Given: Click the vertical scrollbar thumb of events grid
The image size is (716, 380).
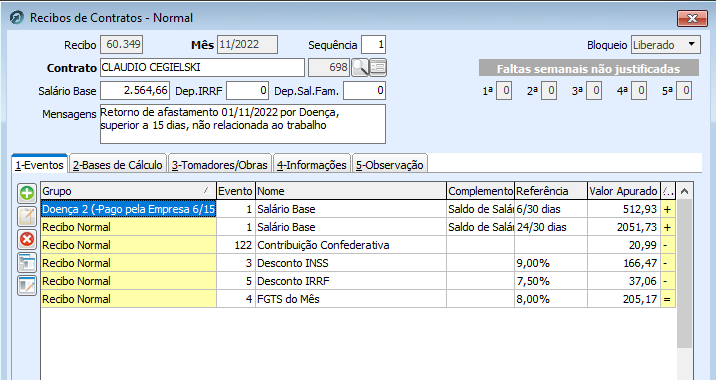Looking at the screenshot, I should (684, 274).
